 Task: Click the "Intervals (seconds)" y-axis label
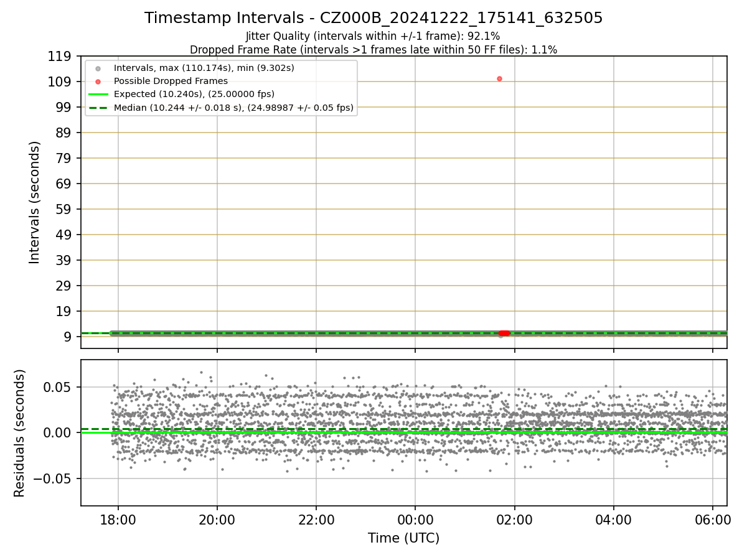(35, 202)
